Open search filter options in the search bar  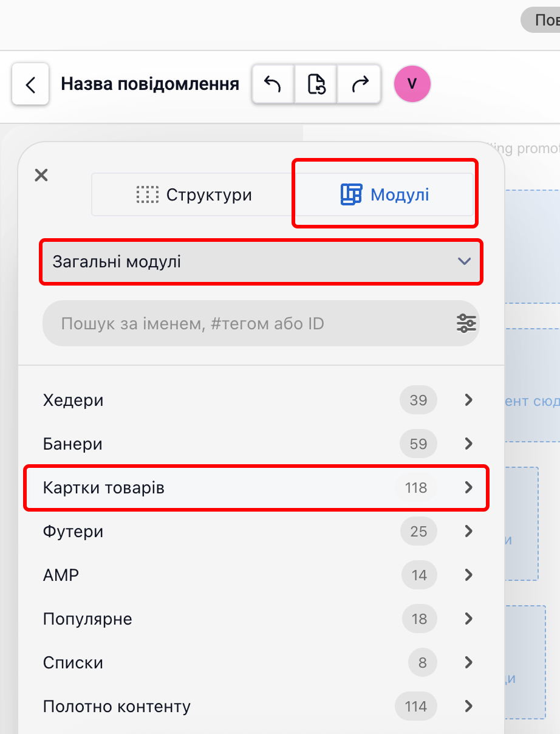pyautogui.click(x=465, y=323)
